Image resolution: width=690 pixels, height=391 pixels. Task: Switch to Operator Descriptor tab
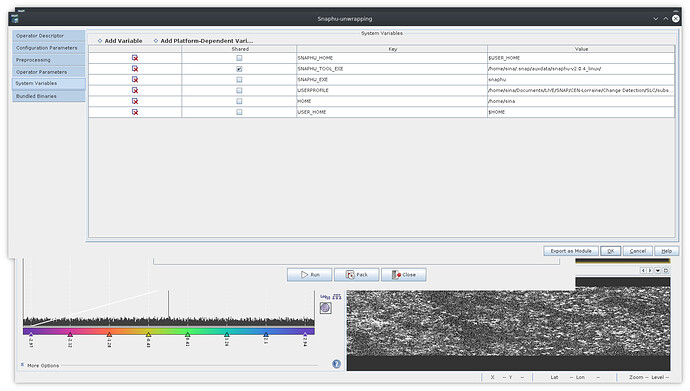click(48, 36)
